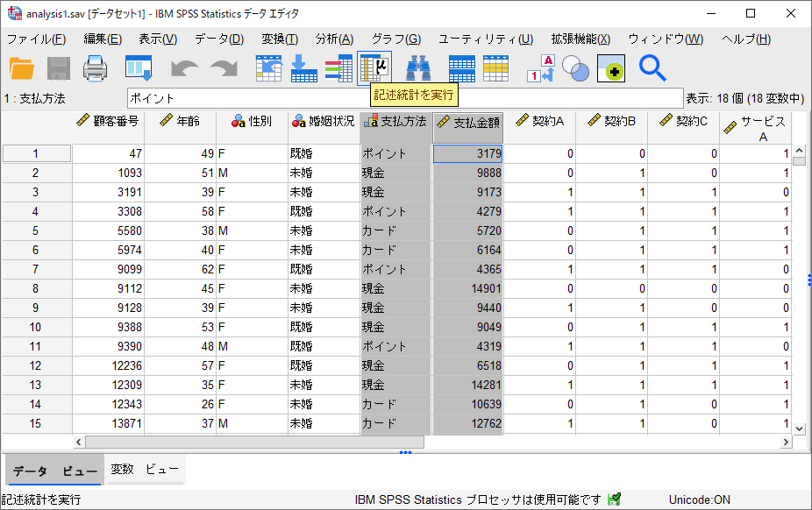Click the SPSS application icon in title bar
The image size is (812, 510).
(15, 13)
